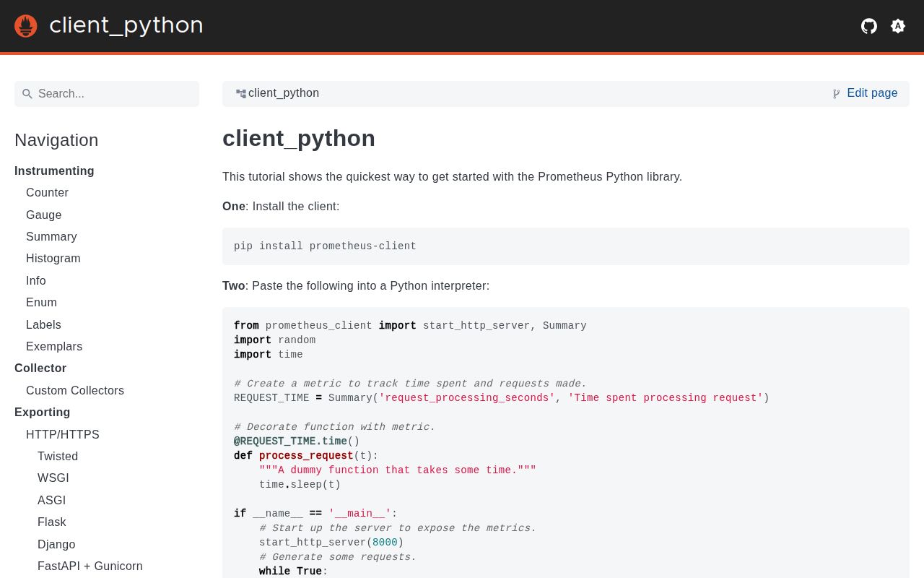Open the Flask exporter page

tap(52, 522)
